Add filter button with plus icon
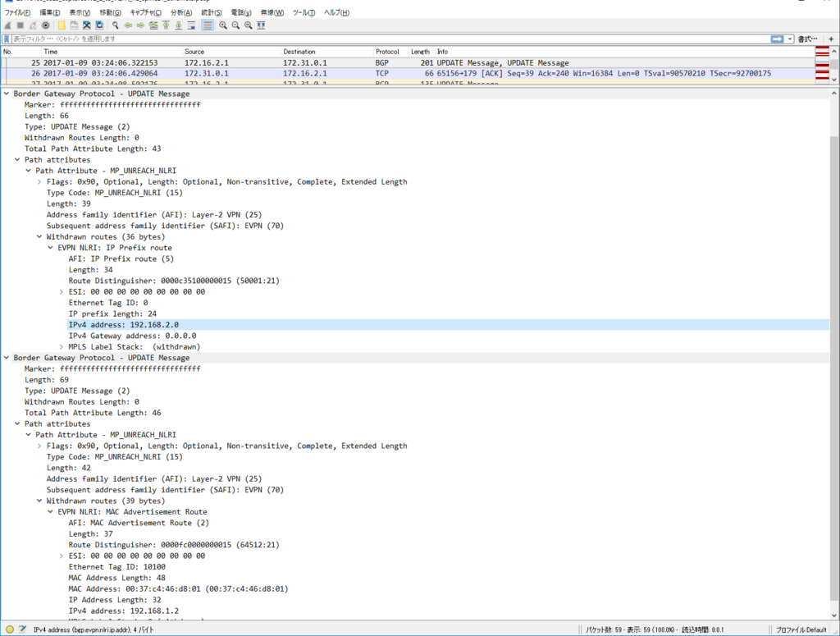Viewport: 840px width, 636px height. tap(831, 39)
